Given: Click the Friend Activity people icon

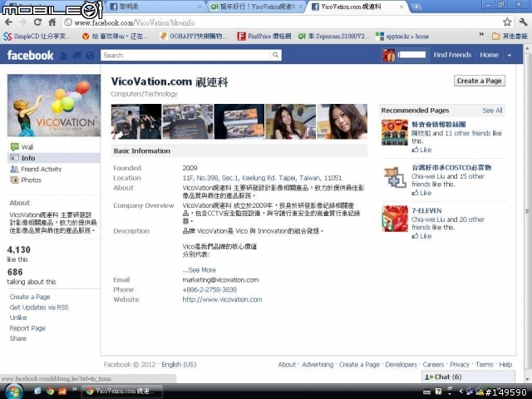Looking at the screenshot, I should [x=14, y=169].
